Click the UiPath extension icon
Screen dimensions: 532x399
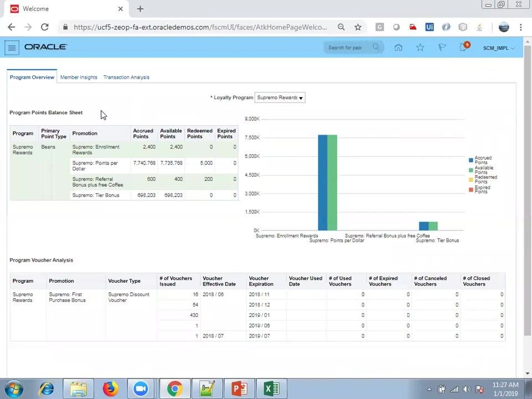(x=429, y=27)
